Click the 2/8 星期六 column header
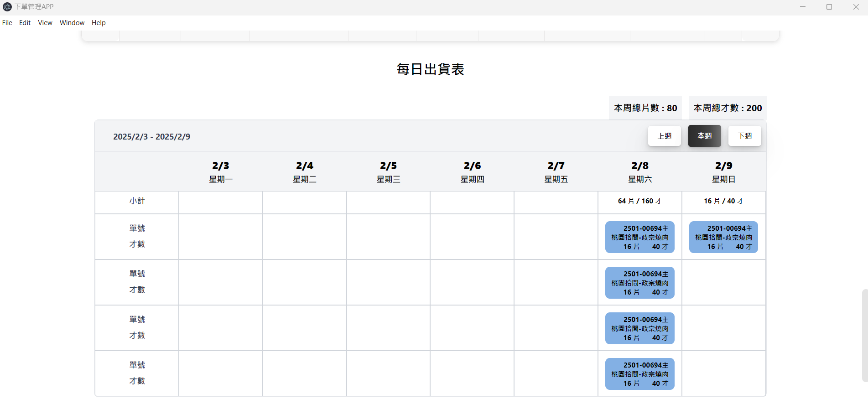Image resolution: width=868 pixels, height=399 pixels. 640,171
